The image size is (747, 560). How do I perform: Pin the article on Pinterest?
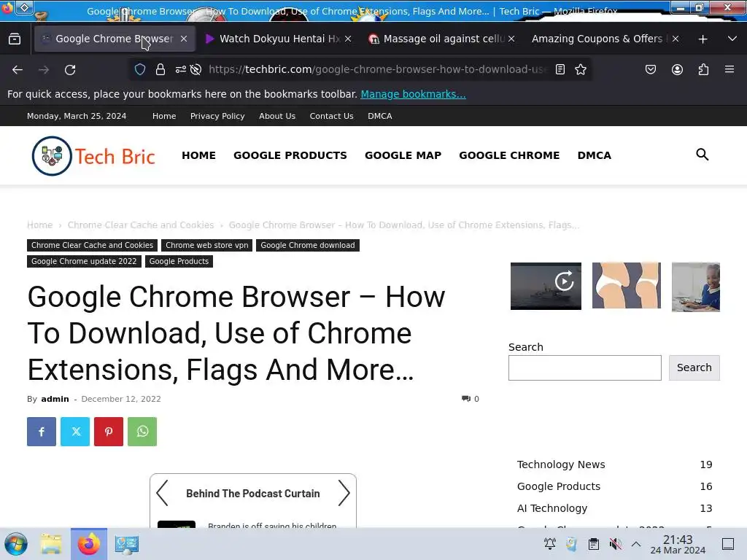click(x=109, y=432)
